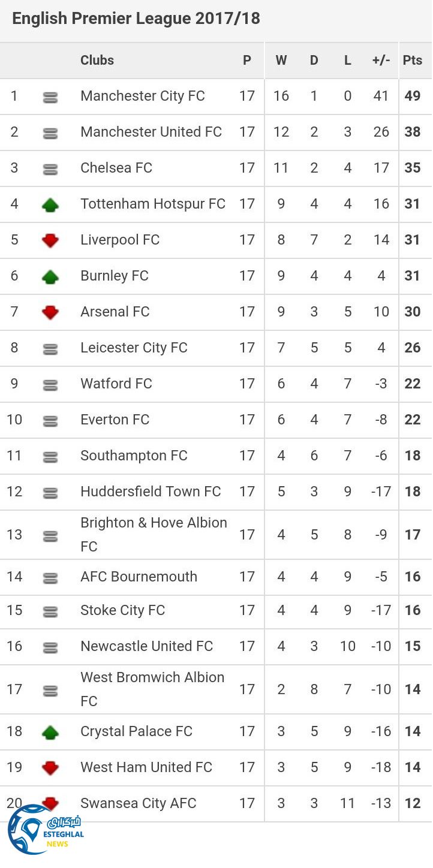Click the +/- goal difference column header
Image resolution: width=433 pixels, height=868 pixels.
(381, 60)
